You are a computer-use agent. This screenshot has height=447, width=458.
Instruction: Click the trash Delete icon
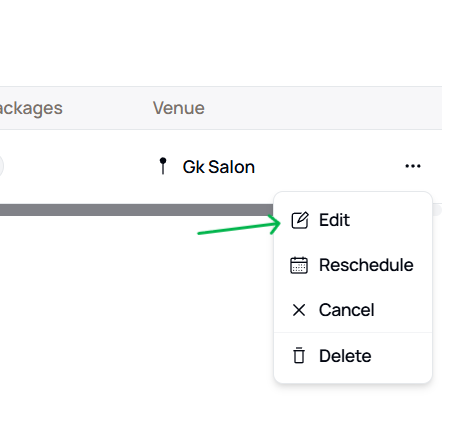click(x=299, y=355)
